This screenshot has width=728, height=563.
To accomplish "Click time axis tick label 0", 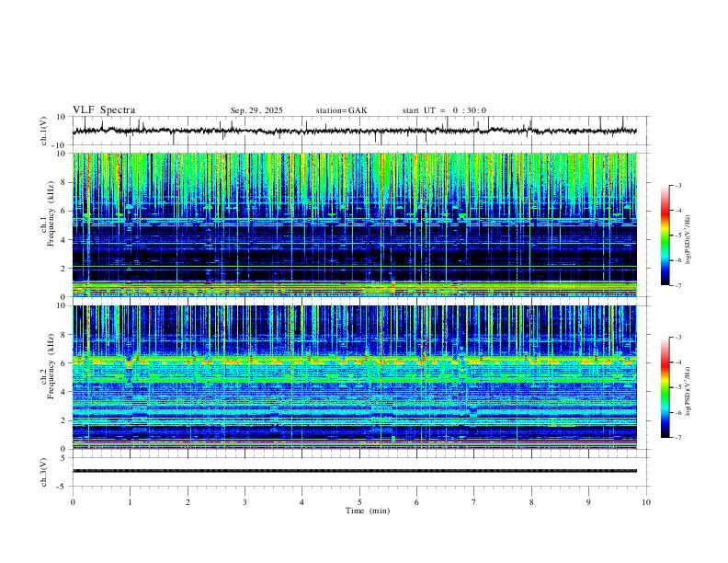I will pyautogui.click(x=73, y=502).
